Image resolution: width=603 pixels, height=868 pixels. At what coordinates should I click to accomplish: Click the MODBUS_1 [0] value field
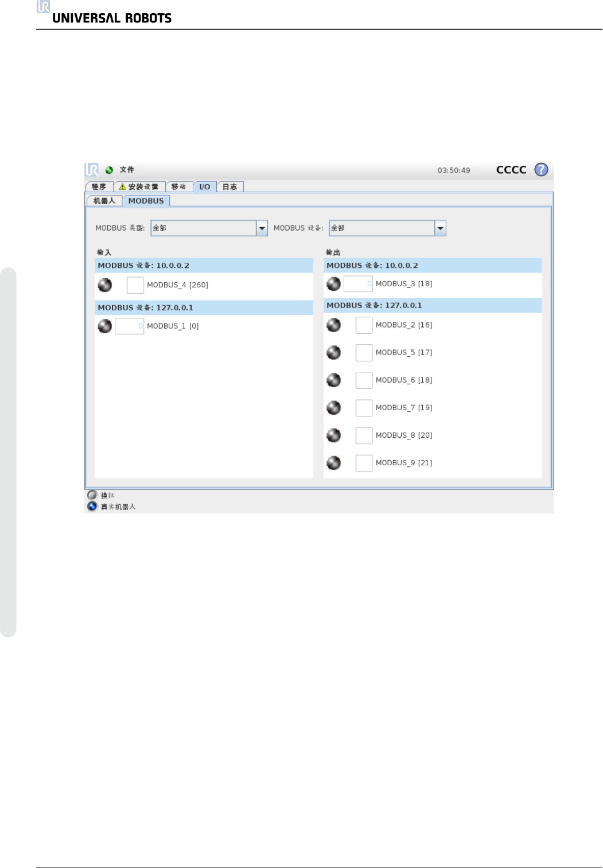pos(130,326)
